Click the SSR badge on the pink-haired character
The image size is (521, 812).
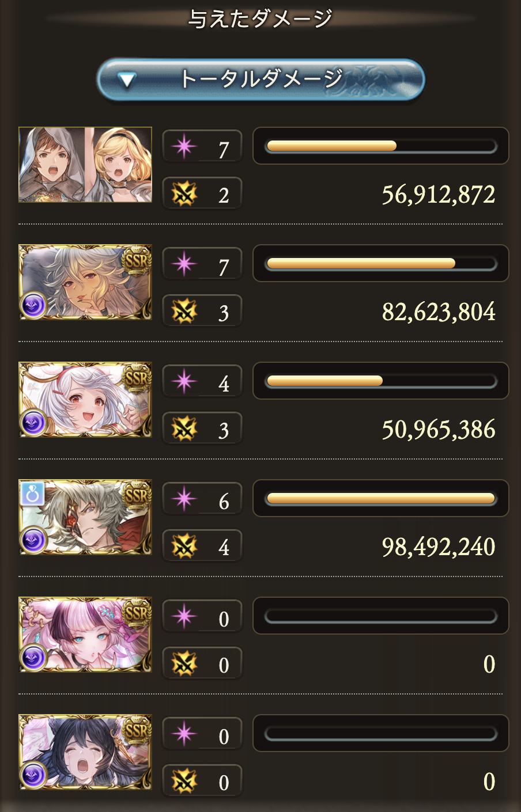pos(137,613)
